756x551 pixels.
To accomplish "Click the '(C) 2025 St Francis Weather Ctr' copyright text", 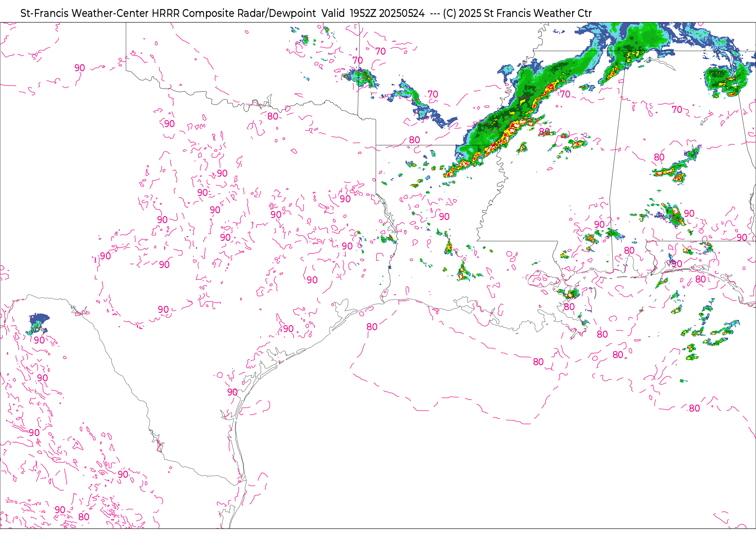I will click(x=517, y=13).
